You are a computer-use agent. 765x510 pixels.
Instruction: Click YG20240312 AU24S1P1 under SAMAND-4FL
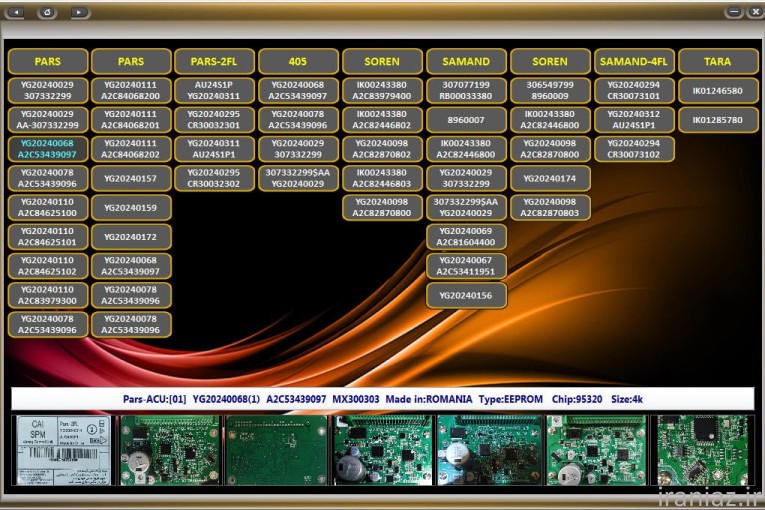[634, 120]
